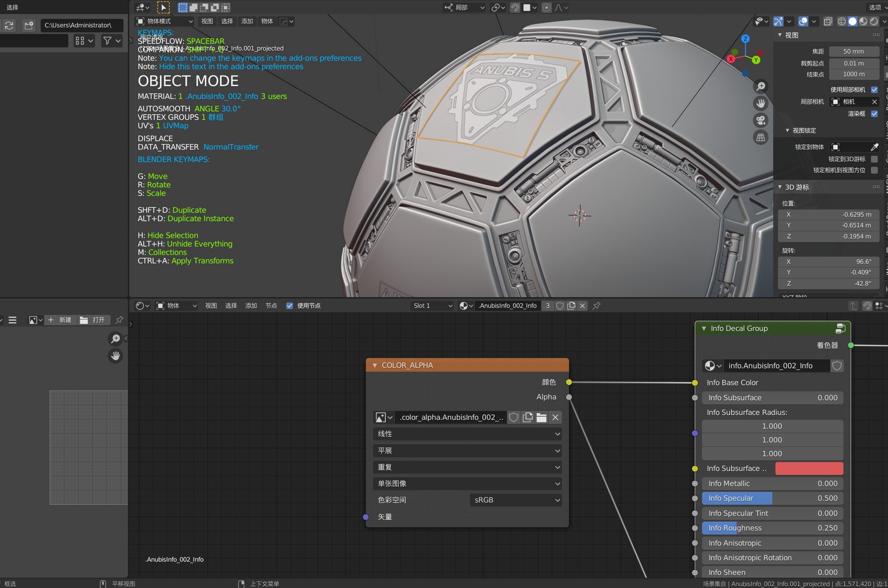The width and height of the screenshot is (888, 588).
Task: Open 物体模式 mode dropdown
Action: point(165,21)
